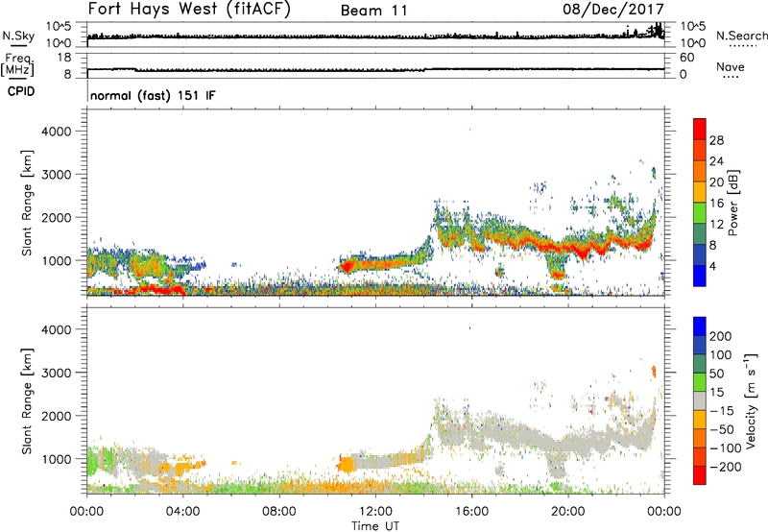Image resolution: width=768 pixels, height=532 pixels.
Task: Click the 'CPID' label
Action: click(x=21, y=91)
